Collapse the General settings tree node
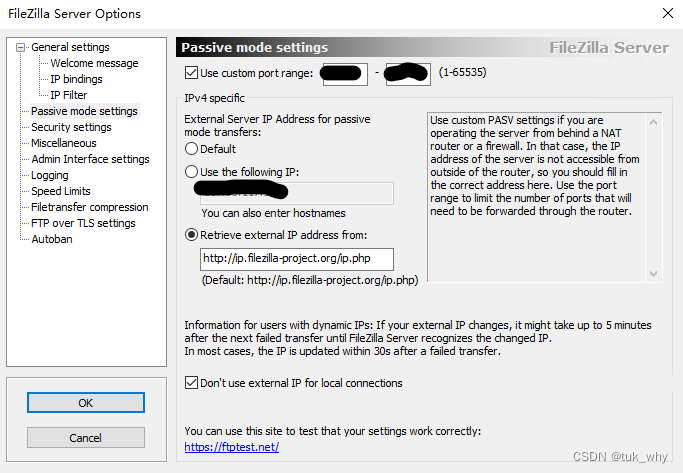This screenshot has height=473, width=683. coord(22,47)
